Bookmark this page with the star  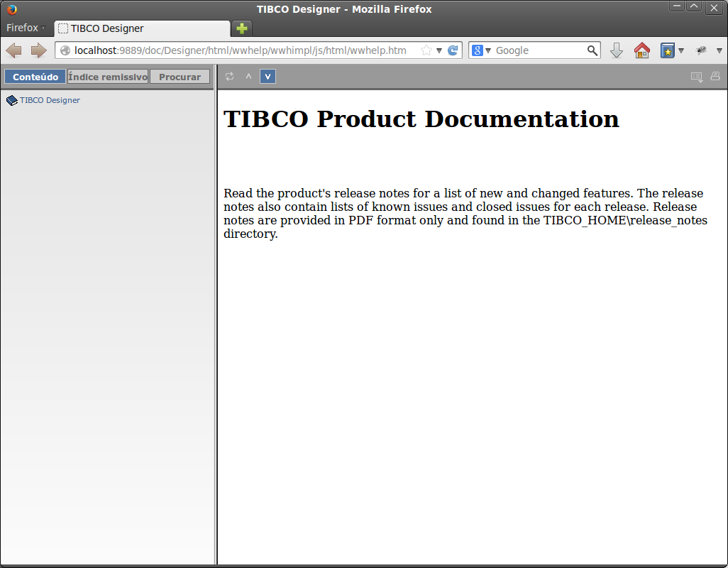tap(426, 50)
